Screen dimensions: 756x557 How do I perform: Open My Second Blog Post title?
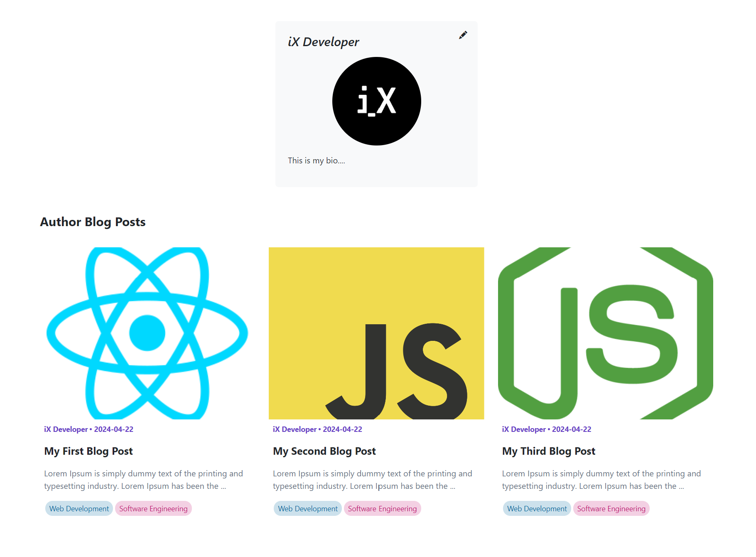click(x=324, y=451)
